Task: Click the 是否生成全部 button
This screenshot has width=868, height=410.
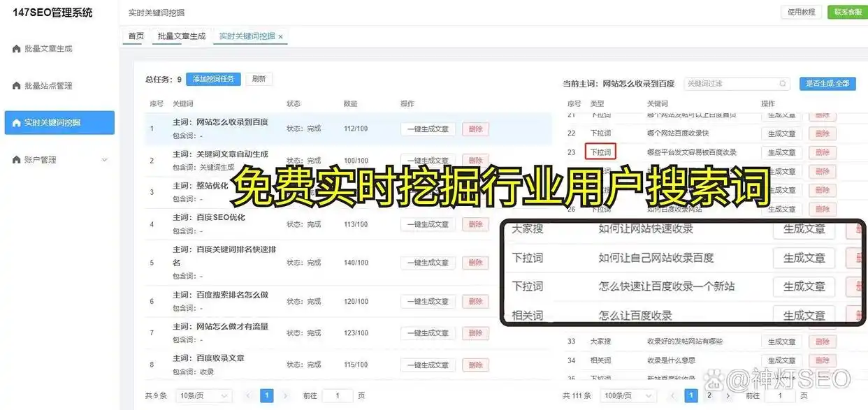Action: tap(827, 83)
